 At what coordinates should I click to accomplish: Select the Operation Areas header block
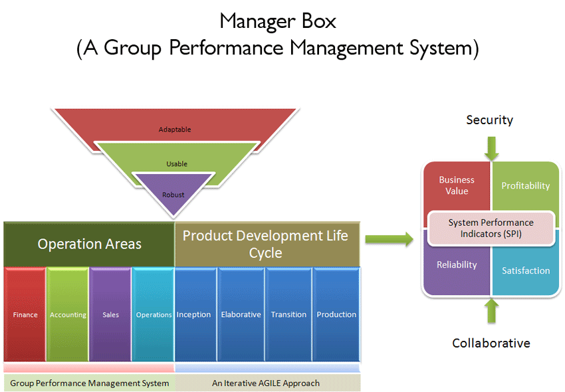coord(89,244)
